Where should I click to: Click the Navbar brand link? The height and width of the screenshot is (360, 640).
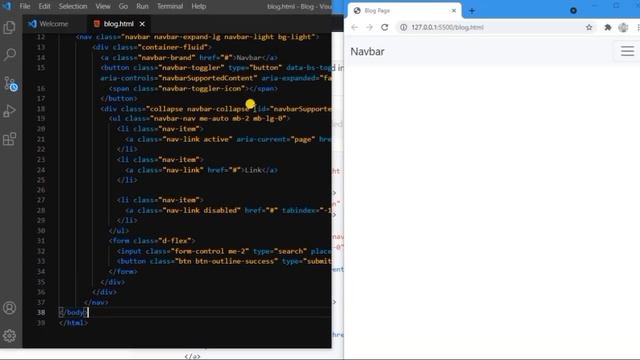[x=367, y=51]
